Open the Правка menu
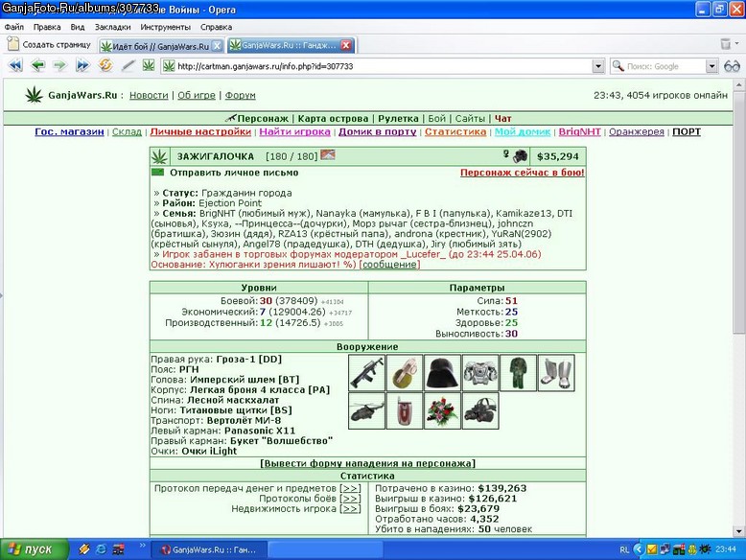 point(47,27)
